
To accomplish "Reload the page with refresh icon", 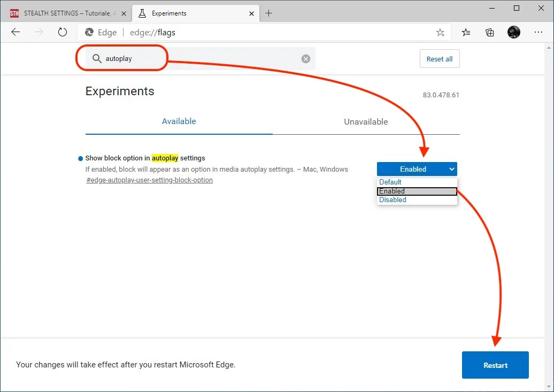I will tap(63, 32).
